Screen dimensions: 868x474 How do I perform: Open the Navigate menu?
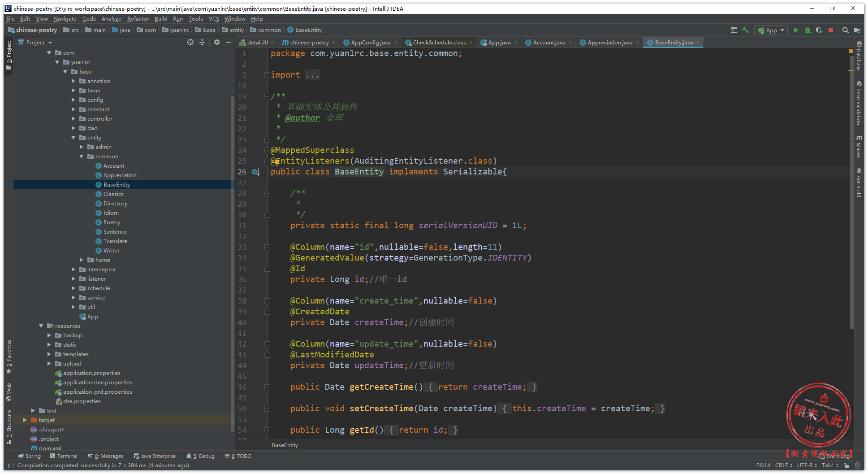tap(65, 19)
